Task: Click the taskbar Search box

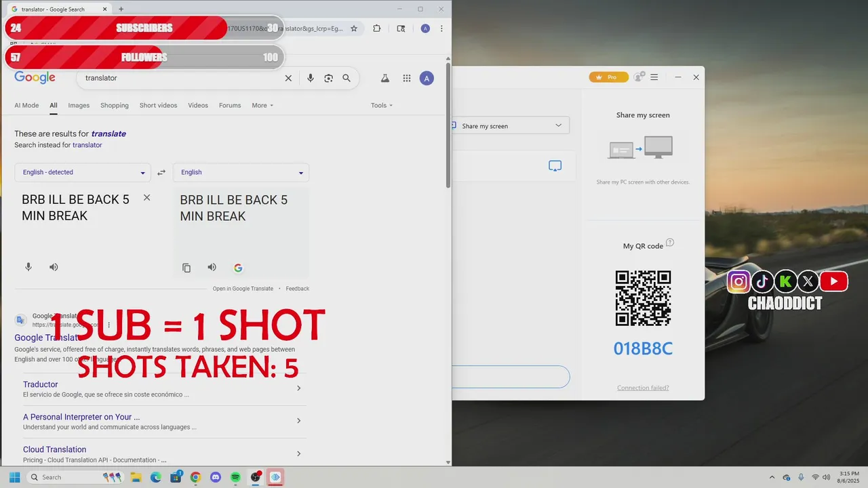Action: [x=75, y=477]
